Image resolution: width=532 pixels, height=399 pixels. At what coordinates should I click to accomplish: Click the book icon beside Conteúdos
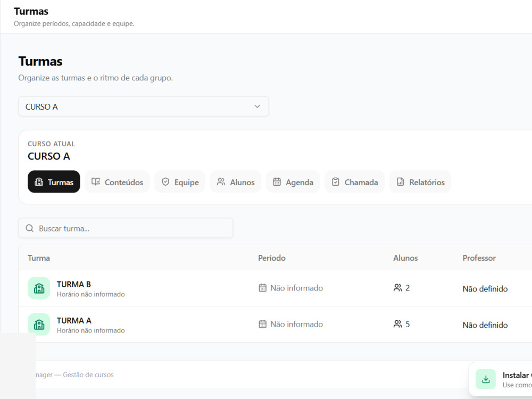(96, 182)
